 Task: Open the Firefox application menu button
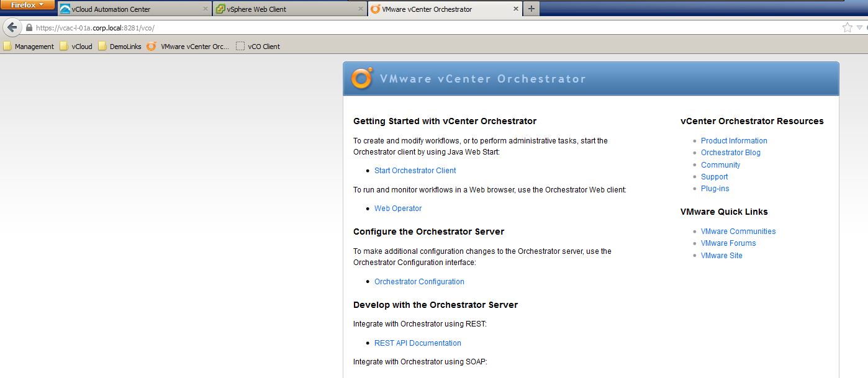[28, 5]
